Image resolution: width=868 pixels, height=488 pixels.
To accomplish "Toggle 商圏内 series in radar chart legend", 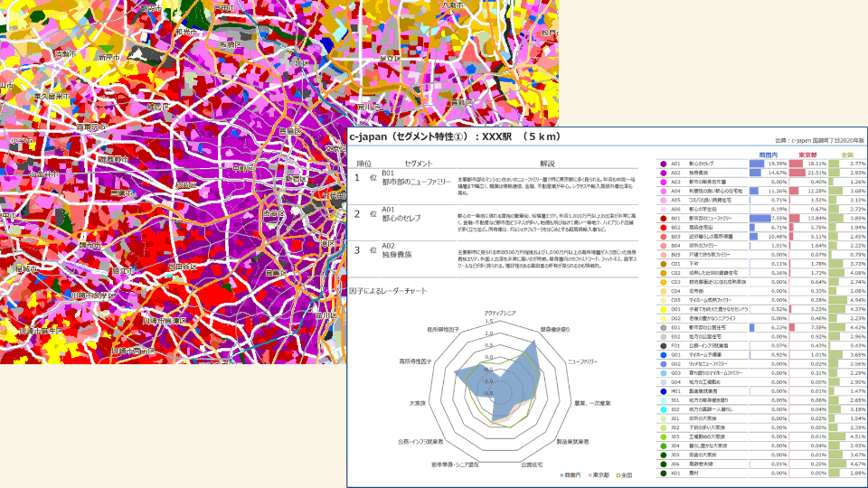I will pos(571,474).
